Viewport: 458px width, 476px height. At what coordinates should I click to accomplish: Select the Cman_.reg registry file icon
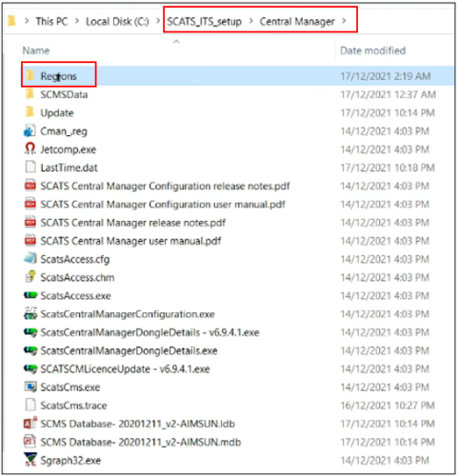30,130
